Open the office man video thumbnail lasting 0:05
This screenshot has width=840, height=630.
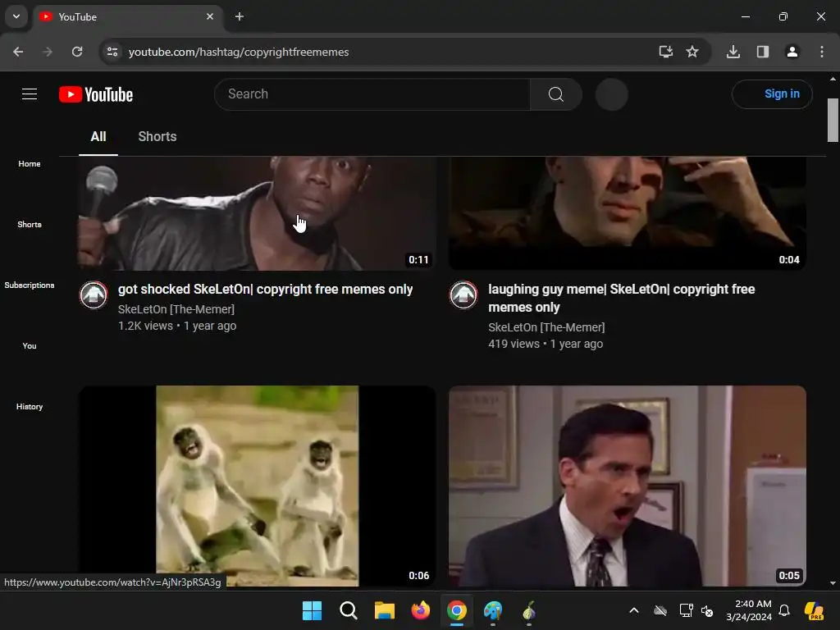tap(628, 486)
